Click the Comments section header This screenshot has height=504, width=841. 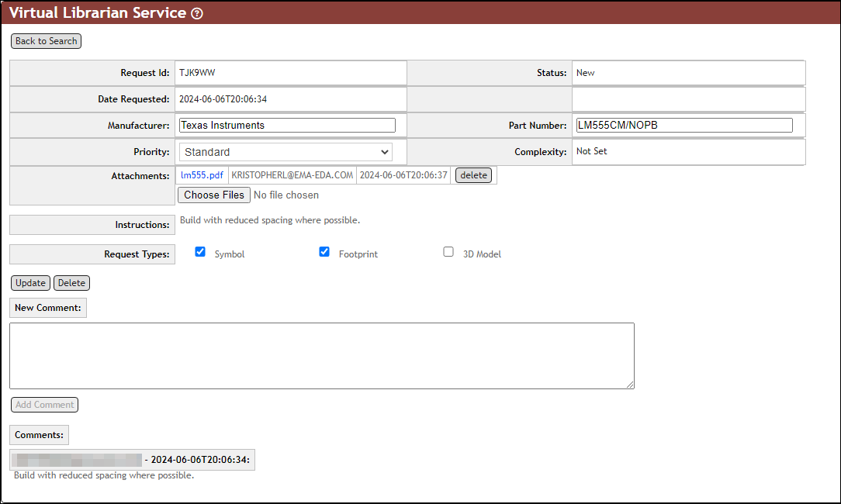(x=39, y=434)
